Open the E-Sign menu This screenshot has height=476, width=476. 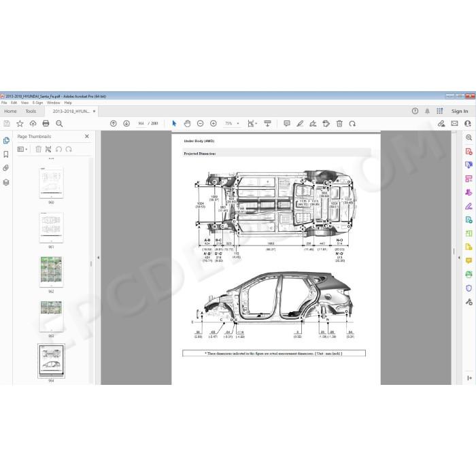37,103
